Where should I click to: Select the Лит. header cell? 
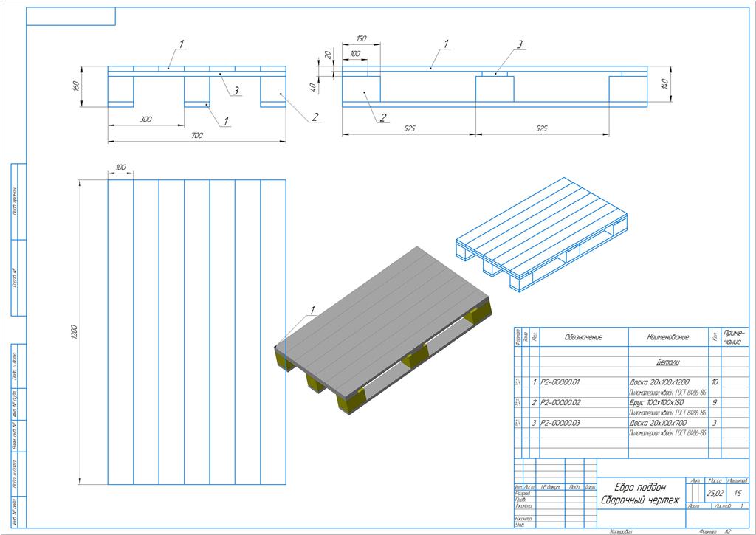tap(695, 481)
